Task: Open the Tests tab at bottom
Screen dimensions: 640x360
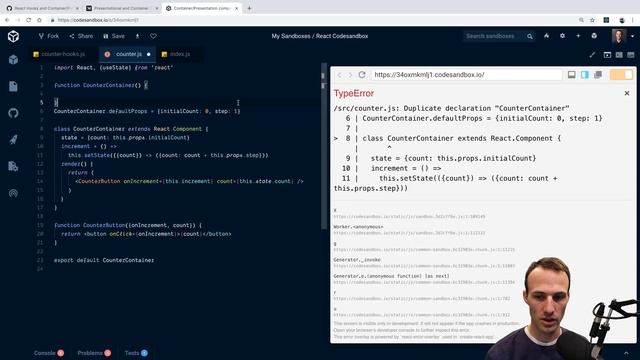Action: pos(136,353)
